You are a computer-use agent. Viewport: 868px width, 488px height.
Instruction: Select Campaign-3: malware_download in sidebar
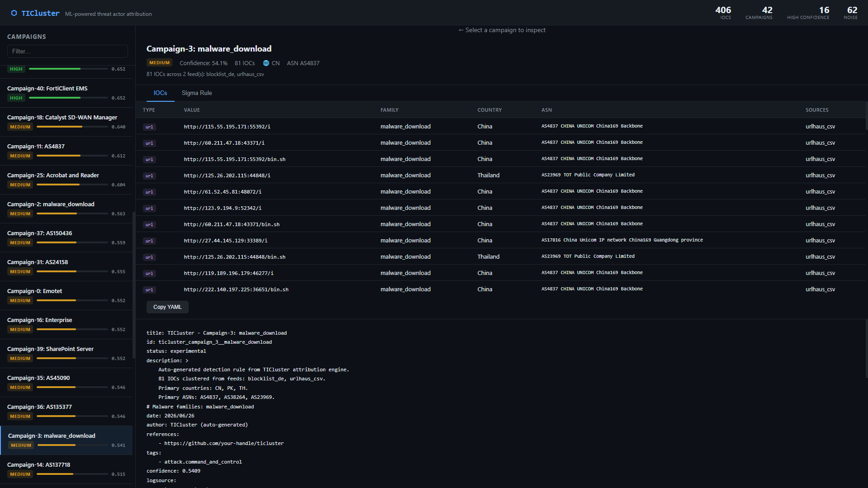pos(66,440)
